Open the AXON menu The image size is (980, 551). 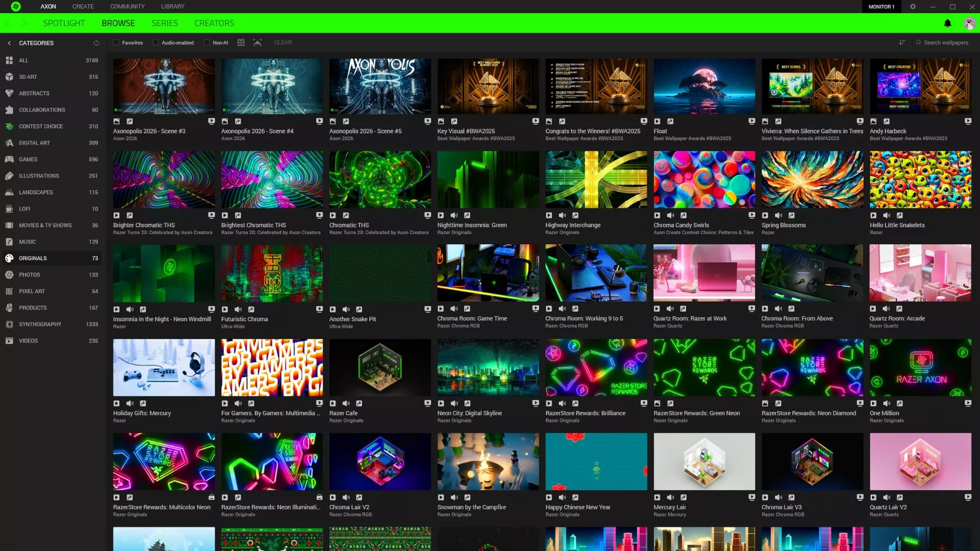point(48,7)
